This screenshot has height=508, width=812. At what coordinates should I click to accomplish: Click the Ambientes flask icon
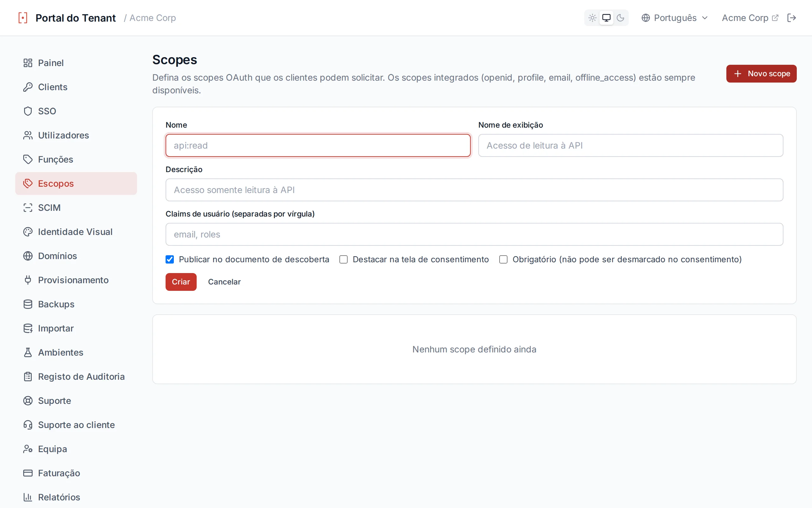click(x=28, y=352)
